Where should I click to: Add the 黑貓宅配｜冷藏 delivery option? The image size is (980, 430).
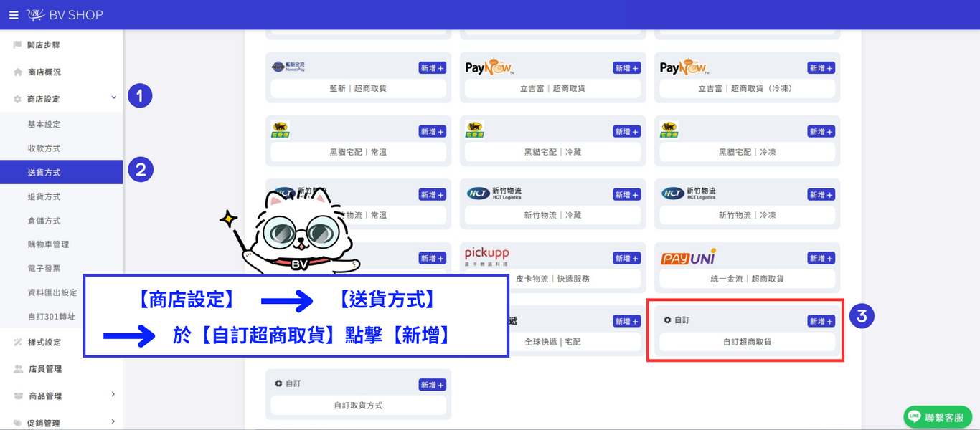point(627,132)
